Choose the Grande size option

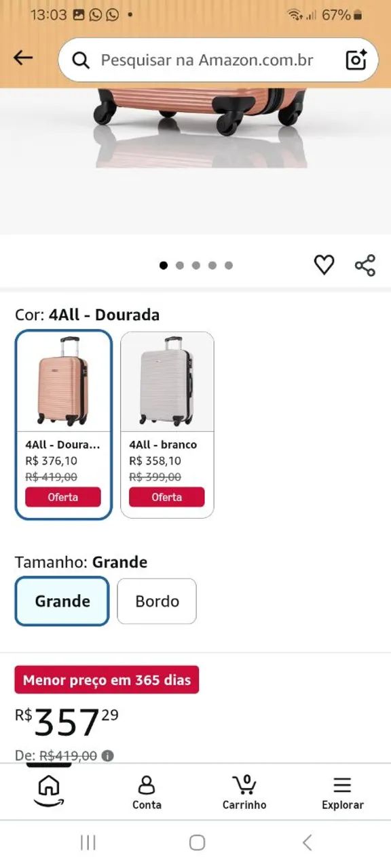(x=62, y=601)
